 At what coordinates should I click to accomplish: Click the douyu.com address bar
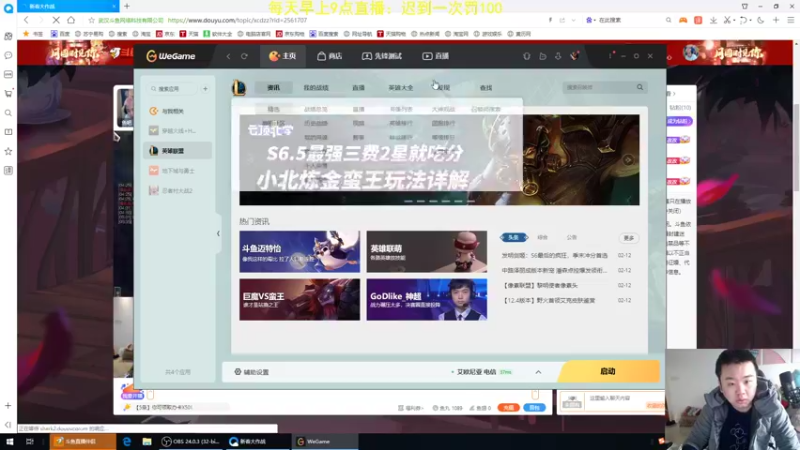tap(237, 20)
